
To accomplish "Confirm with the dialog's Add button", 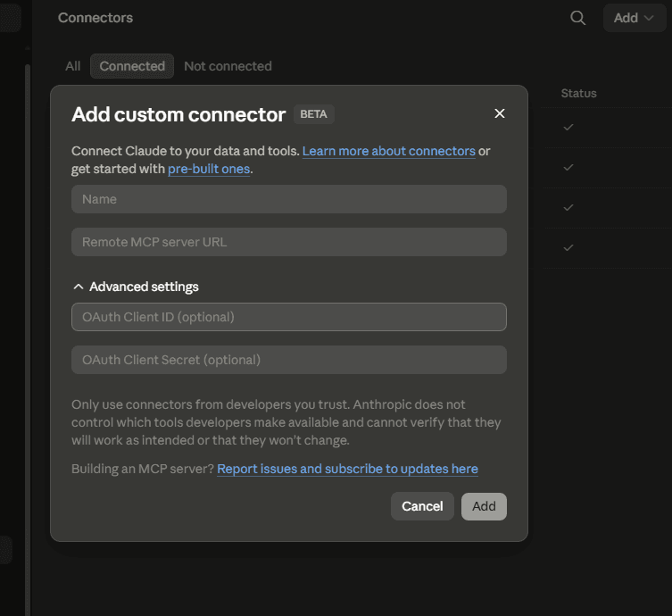I will coord(484,506).
